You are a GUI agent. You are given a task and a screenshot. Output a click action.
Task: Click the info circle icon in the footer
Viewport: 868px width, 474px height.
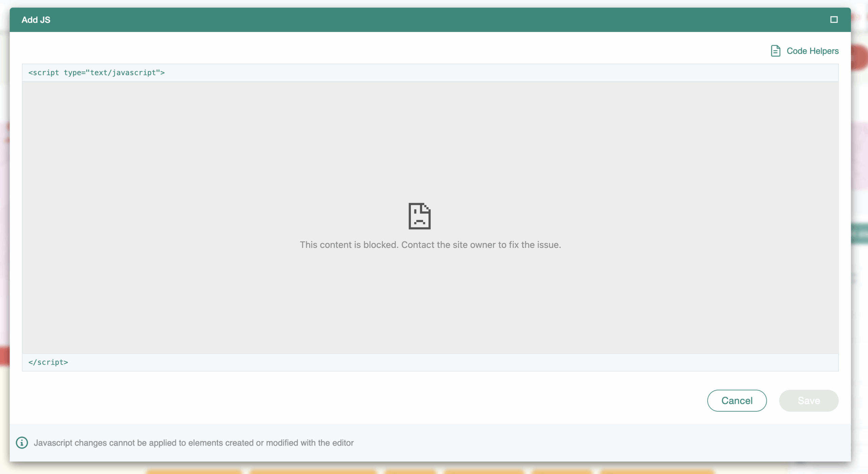click(22, 442)
